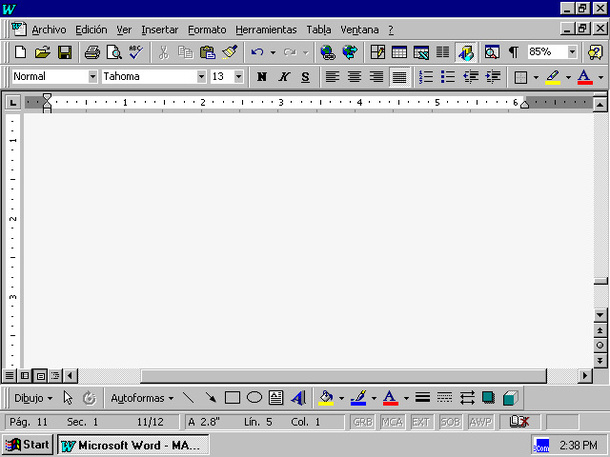This screenshot has width=610, height=457.
Task: Open the Insertar menu
Action: (160, 30)
